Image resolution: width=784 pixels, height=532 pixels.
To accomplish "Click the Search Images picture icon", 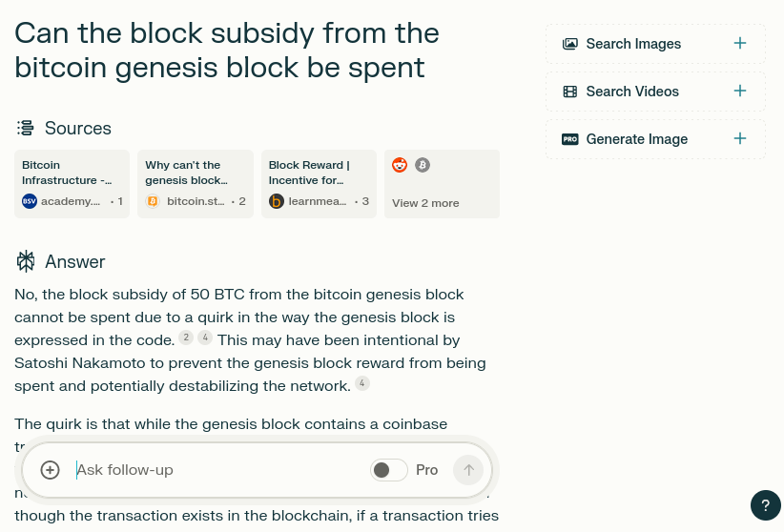I will [x=570, y=44].
